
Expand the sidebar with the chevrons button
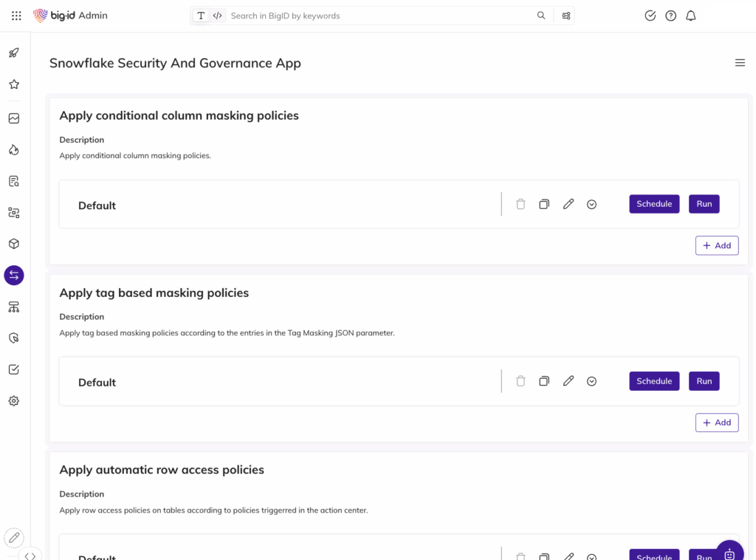(30, 556)
